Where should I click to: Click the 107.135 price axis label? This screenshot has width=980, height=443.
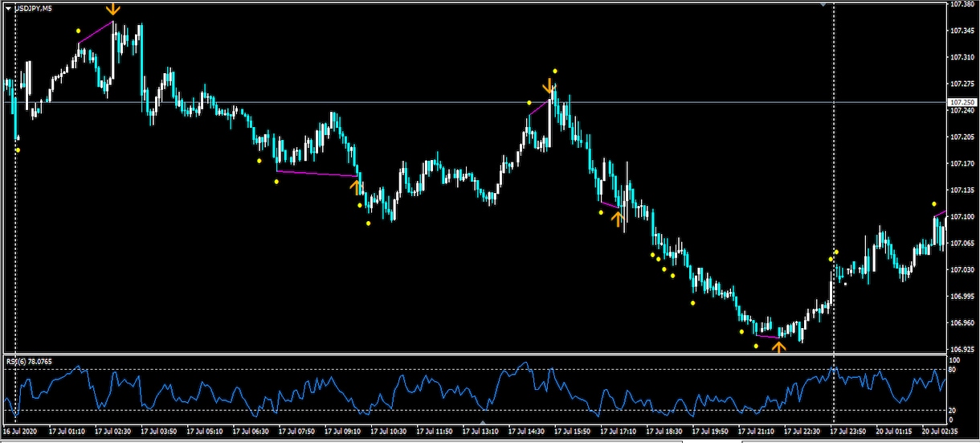(x=962, y=190)
